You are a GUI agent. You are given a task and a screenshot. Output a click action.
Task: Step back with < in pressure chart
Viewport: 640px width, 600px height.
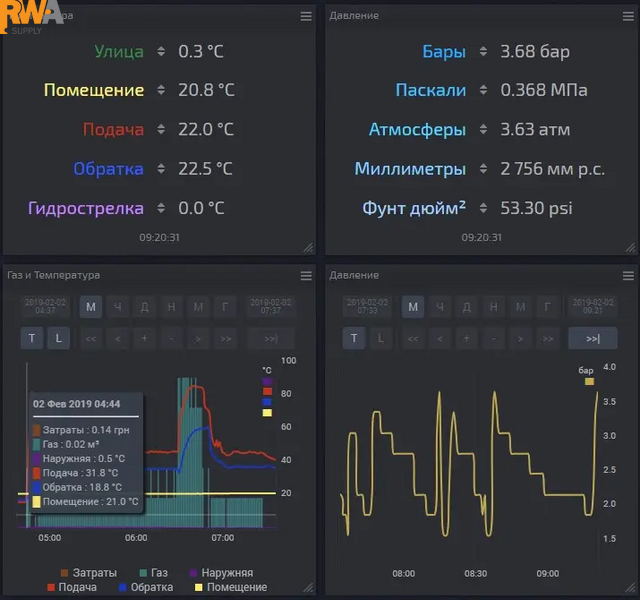440,338
